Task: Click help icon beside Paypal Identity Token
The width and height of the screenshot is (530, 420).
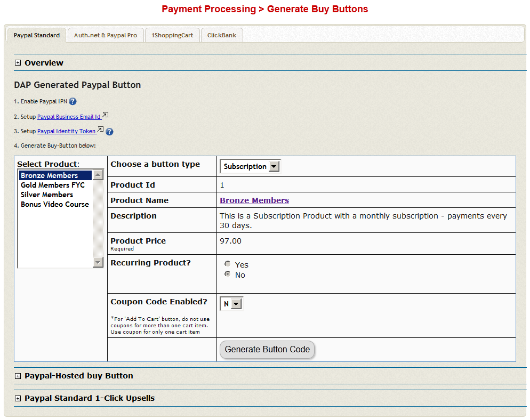Action: click(x=109, y=132)
